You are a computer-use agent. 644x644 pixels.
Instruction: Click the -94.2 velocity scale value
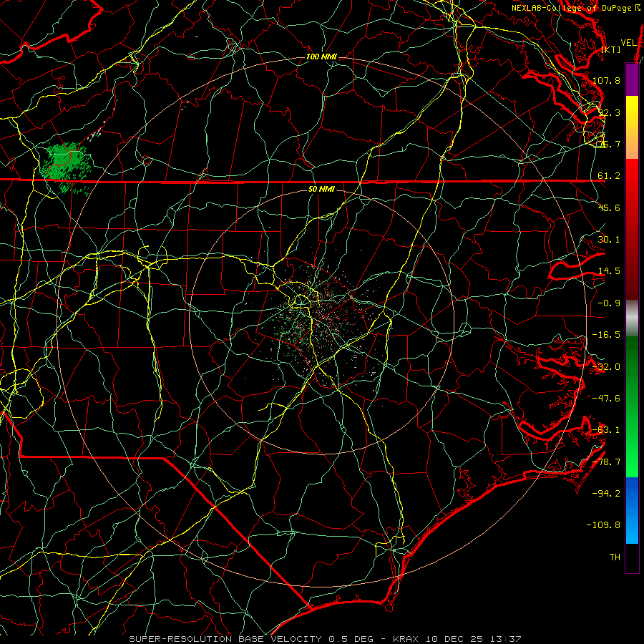coord(606,493)
